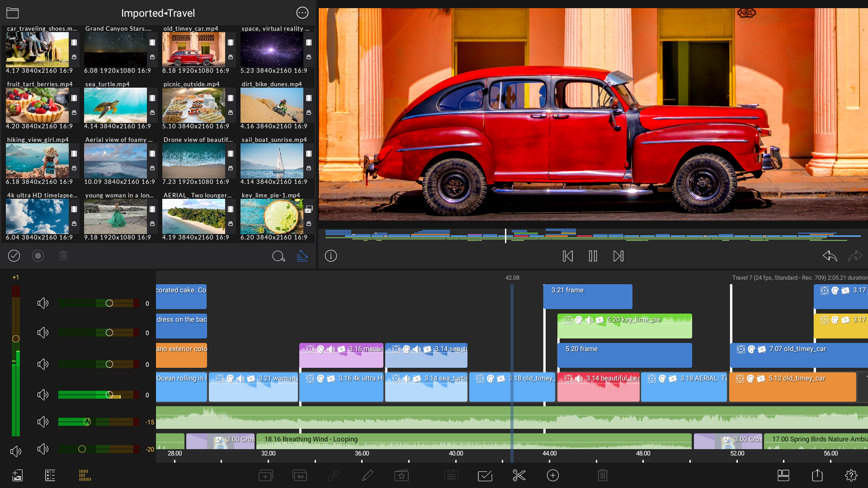Open the Imported Travel breadcrumb menu

click(158, 13)
